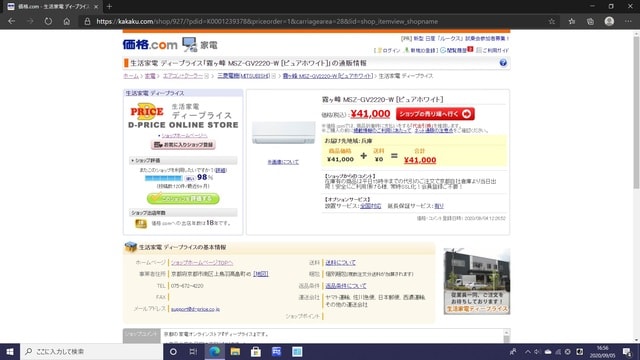Open Task View on taskbar

[193, 351]
